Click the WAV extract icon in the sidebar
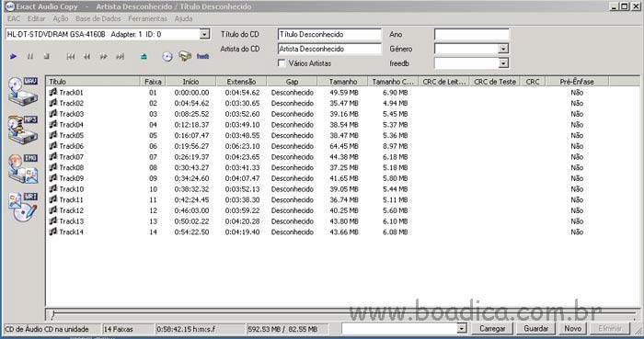Viewport: 644px width, 339px height. tap(23, 91)
